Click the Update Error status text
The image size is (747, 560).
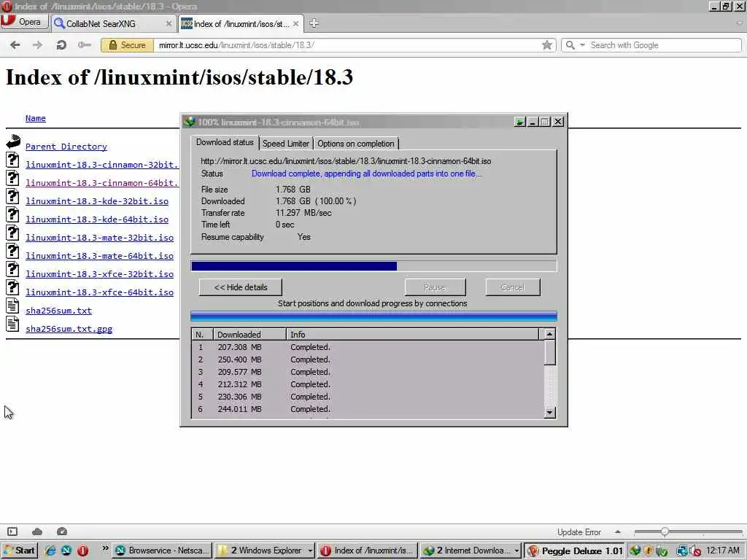[578, 532]
